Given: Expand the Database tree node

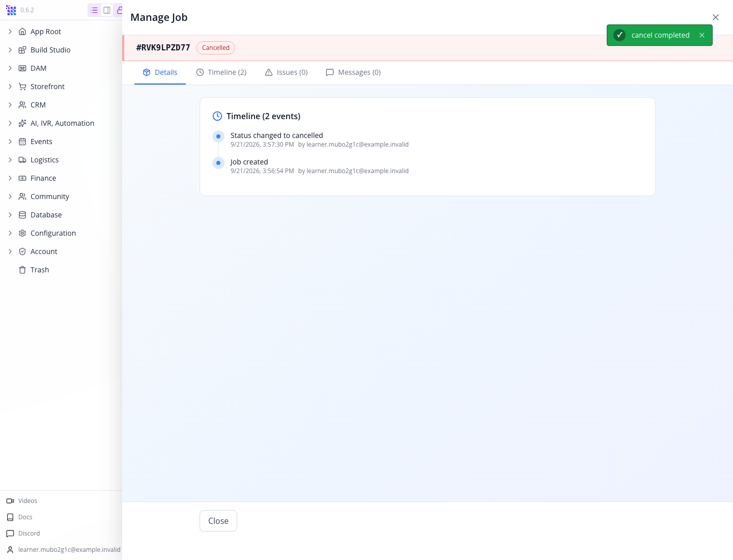Looking at the screenshot, I should (x=10, y=215).
